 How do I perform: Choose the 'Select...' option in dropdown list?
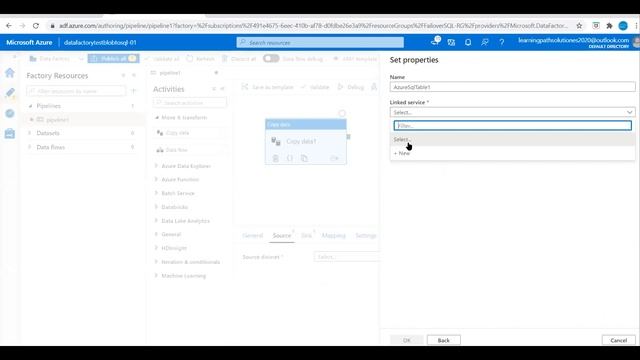(512, 140)
